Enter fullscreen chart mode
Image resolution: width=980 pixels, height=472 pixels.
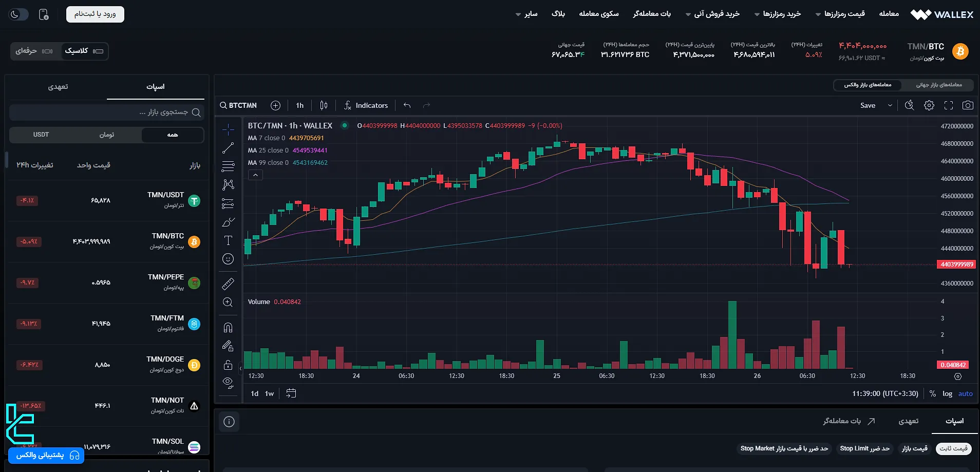coord(949,105)
